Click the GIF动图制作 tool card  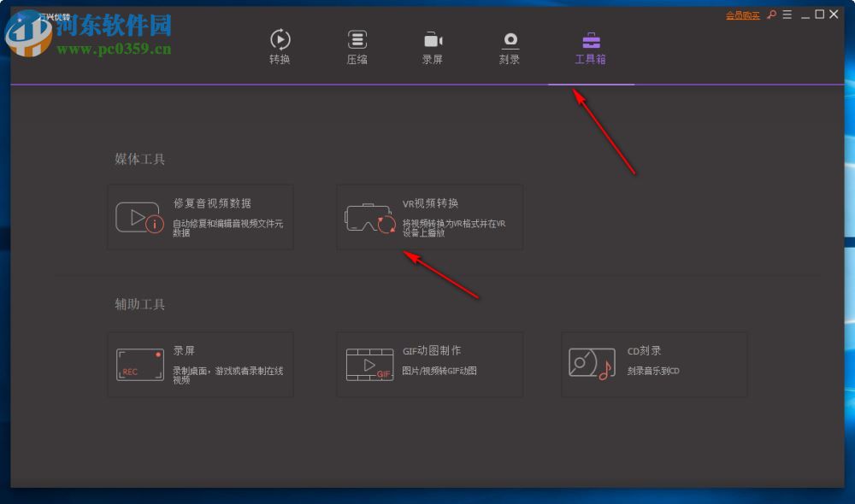pyautogui.click(x=430, y=363)
